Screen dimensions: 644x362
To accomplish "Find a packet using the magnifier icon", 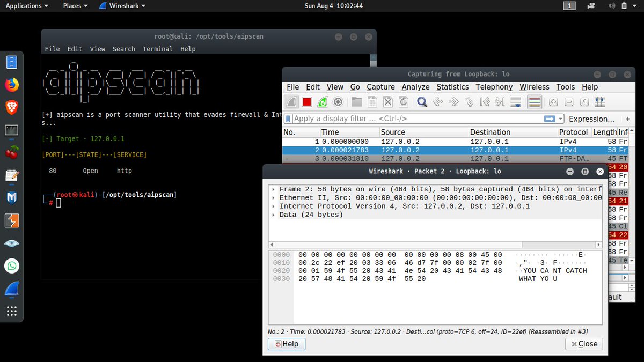I will coord(422,102).
